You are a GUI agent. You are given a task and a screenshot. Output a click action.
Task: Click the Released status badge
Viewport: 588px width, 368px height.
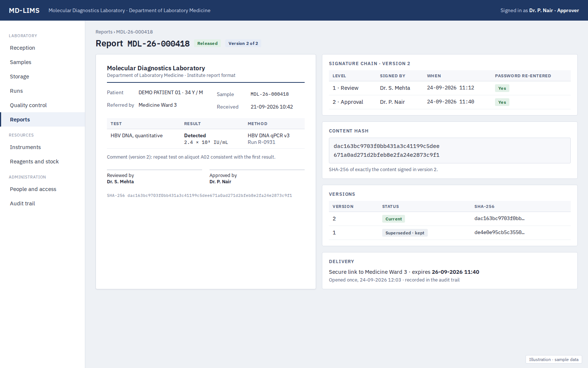point(208,43)
